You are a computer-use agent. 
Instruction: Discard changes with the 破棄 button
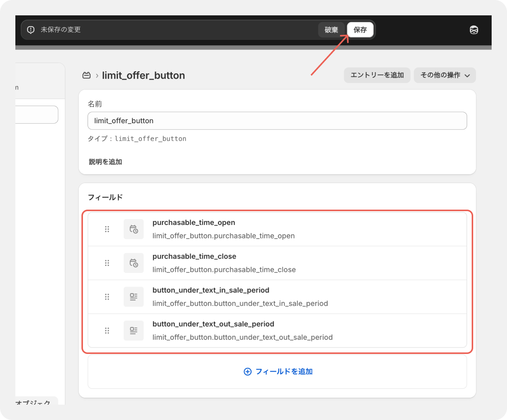[x=331, y=30]
